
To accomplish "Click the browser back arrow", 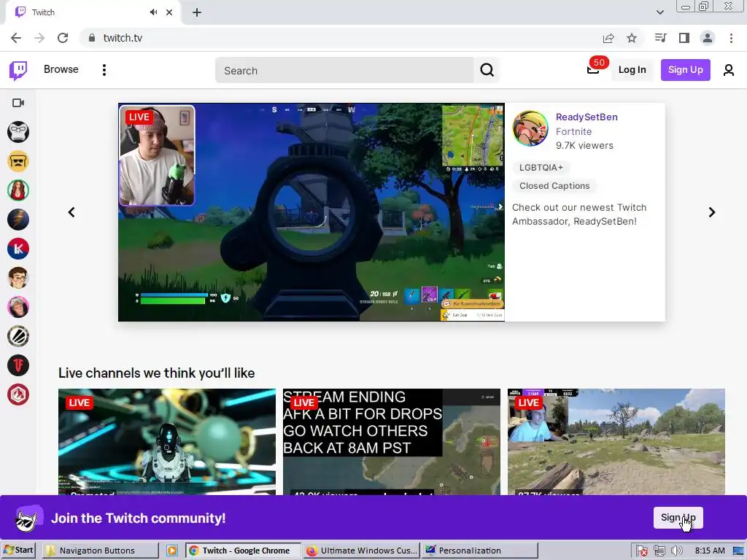I will pos(16,38).
